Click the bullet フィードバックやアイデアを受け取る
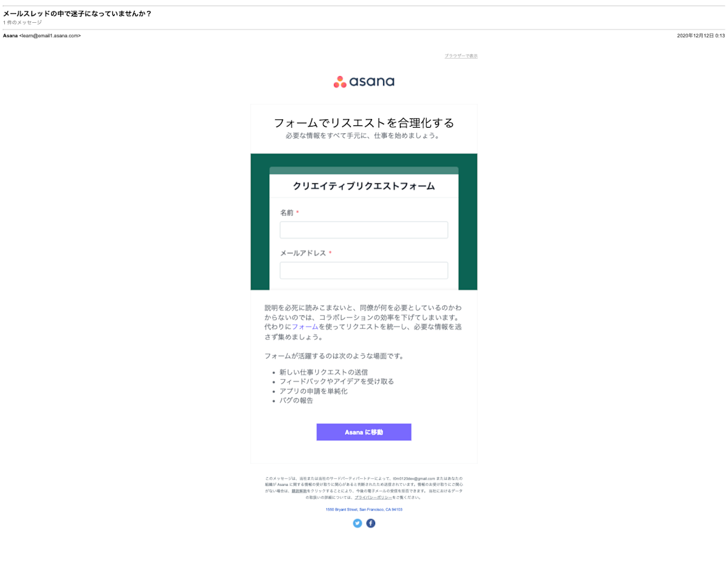This screenshot has height=571, width=728. tap(337, 381)
